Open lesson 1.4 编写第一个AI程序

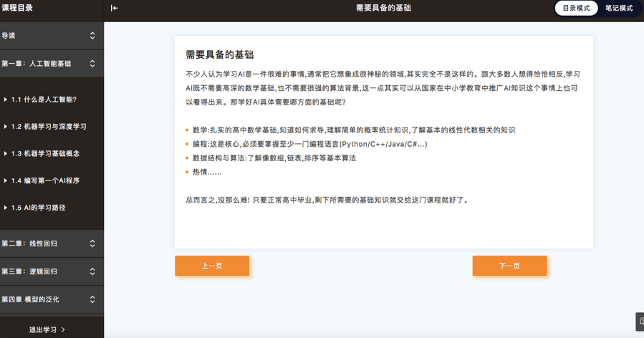click(45, 181)
